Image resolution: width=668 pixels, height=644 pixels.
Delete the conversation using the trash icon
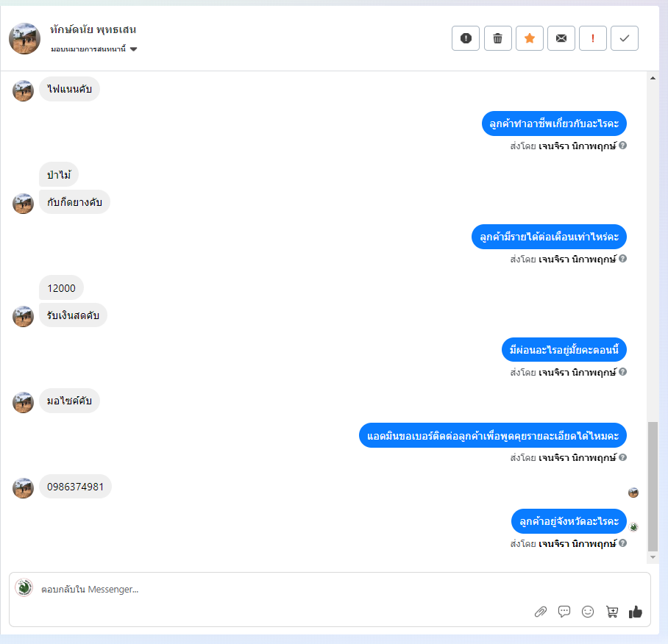(x=497, y=38)
